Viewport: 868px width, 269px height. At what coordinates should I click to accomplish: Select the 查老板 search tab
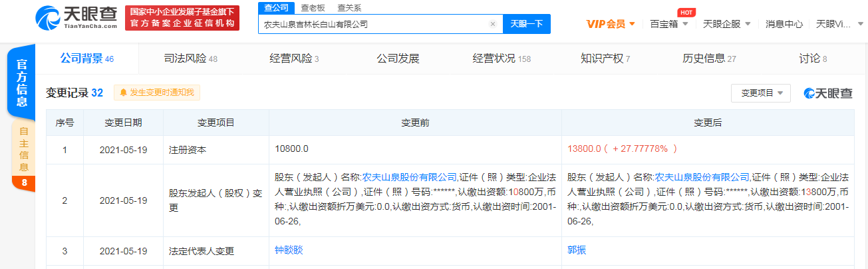313,7
